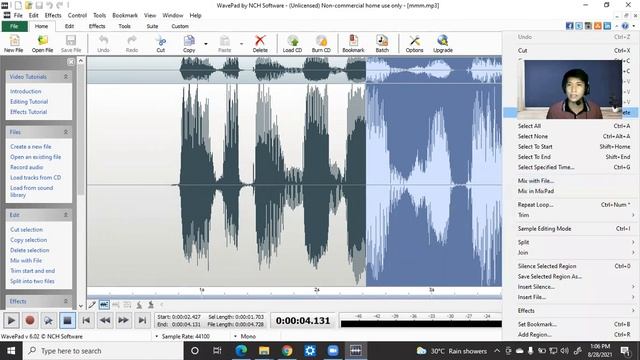Viewport: 640px width, 360px height.
Task: Click the Rewind button
Action: [105, 320]
